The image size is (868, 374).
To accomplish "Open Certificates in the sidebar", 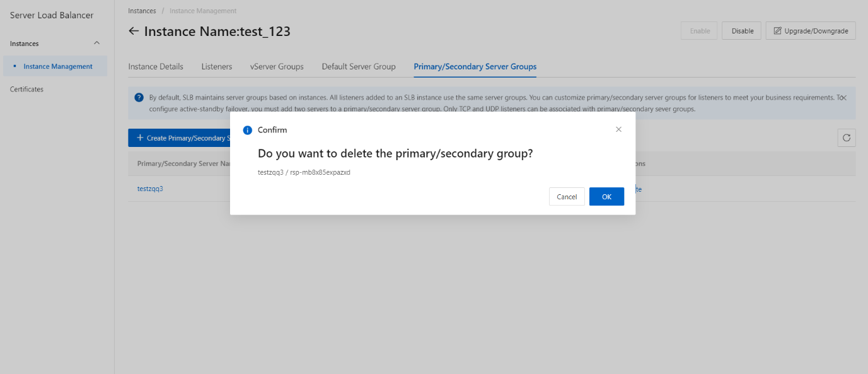I will (26, 90).
